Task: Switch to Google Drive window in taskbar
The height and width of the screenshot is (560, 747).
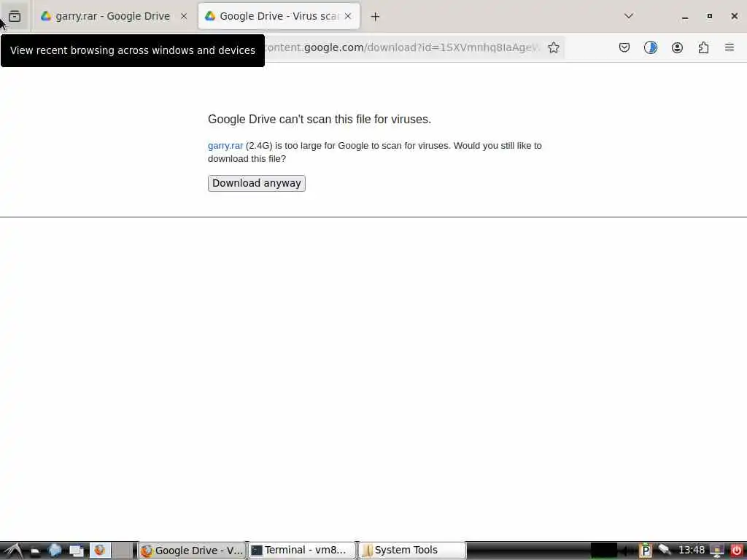Action: point(192,551)
